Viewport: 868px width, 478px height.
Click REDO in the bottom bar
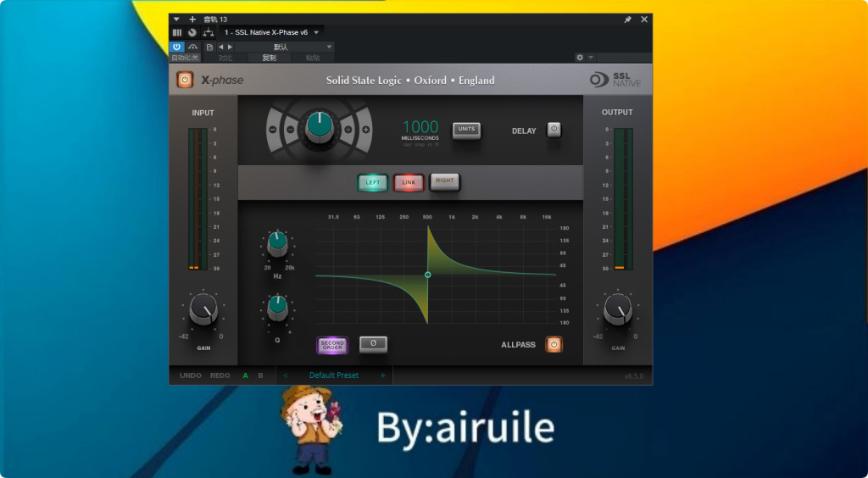tap(220, 375)
